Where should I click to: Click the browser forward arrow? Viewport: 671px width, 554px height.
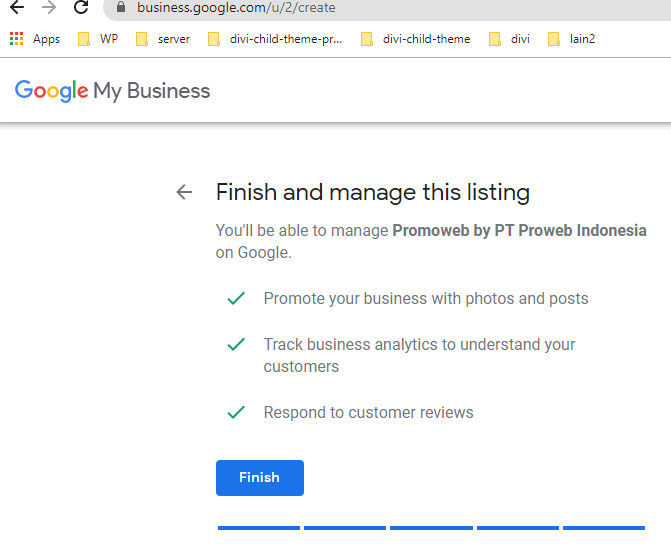coord(49,7)
